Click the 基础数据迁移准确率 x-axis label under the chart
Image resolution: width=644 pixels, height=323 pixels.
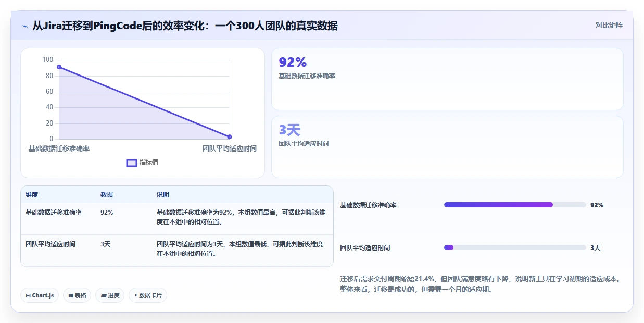59,148
